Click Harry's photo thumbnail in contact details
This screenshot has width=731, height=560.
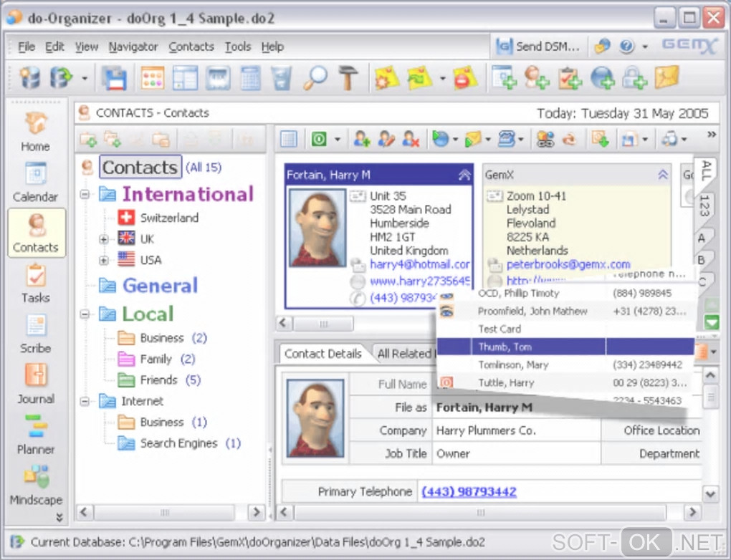click(315, 418)
